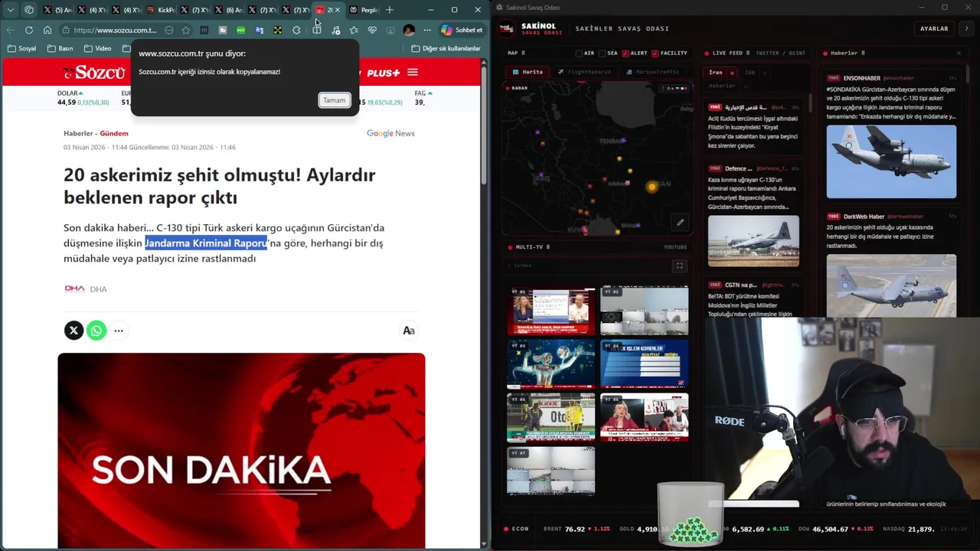Bookmark this page with the star icon

(x=185, y=31)
